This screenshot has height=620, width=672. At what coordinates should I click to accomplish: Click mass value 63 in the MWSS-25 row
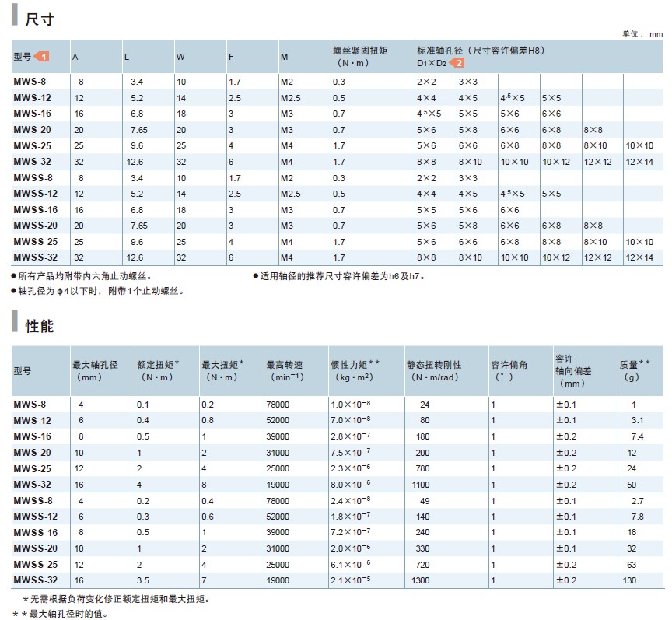[x=632, y=565]
